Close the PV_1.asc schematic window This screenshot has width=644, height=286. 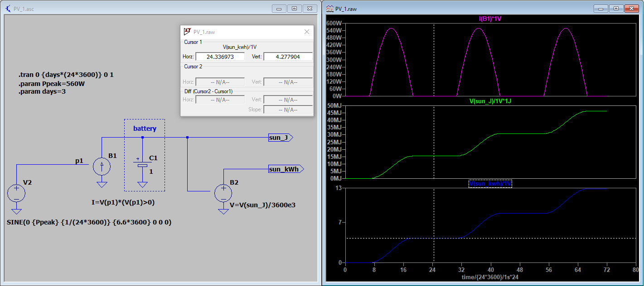click(310, 8)
